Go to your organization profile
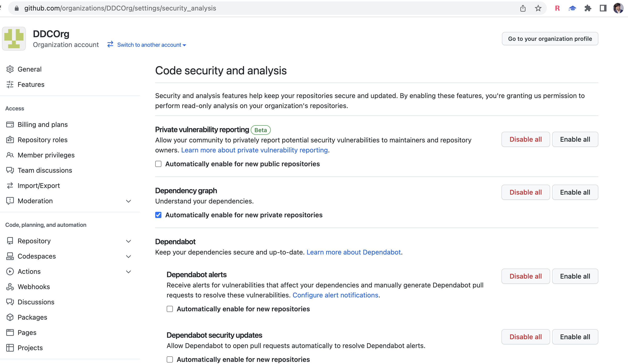Viewport: 628px width, 364px height. click(x=550, y=39)
